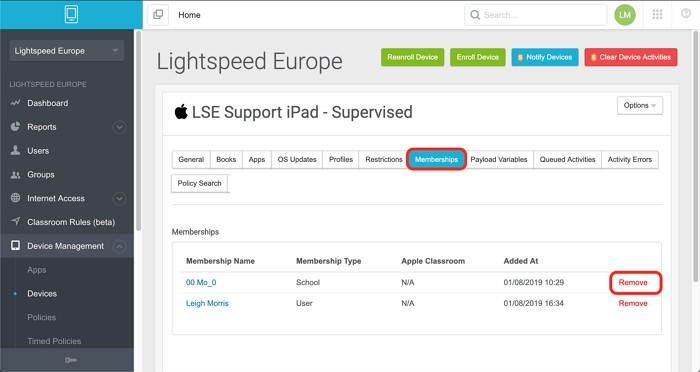Viewport: 700px width, 372px height.
Task: Remove the 00 Mo_0 membership
Action: click(633, 282)
